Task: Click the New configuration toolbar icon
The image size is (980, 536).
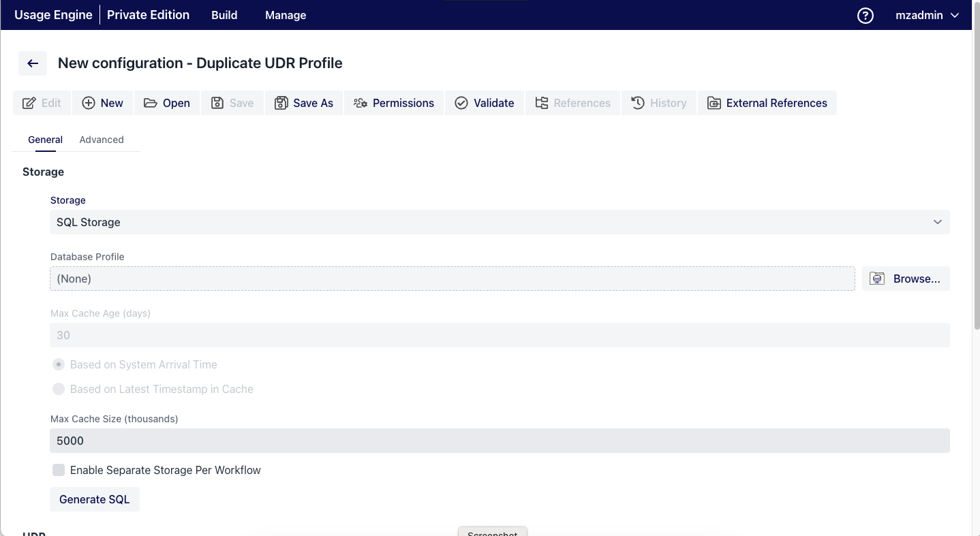Action: pos(89,103)
